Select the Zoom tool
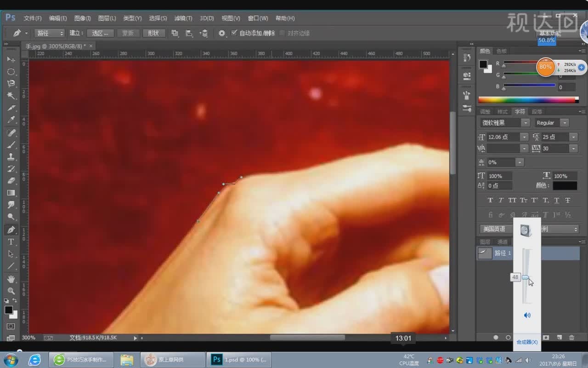Screen dimensions: 588x368 click(x=11, y=291)
